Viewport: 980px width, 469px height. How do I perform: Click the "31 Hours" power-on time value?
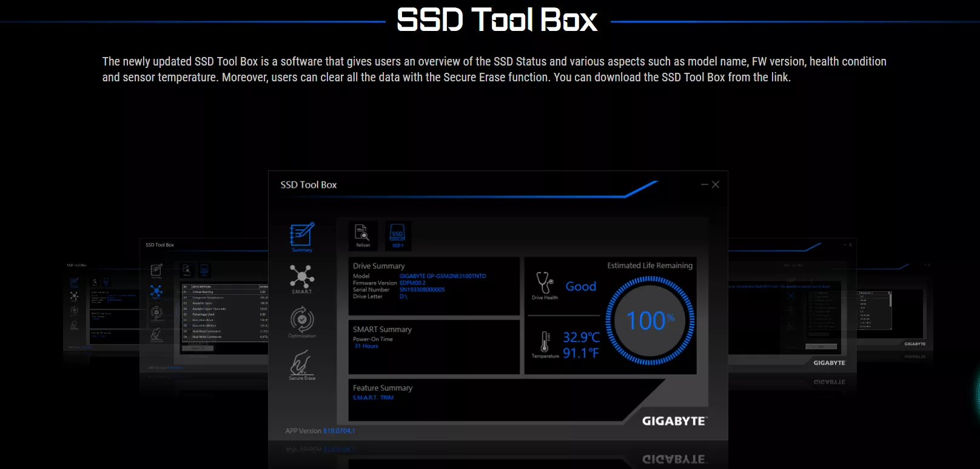tap(366, 346)
